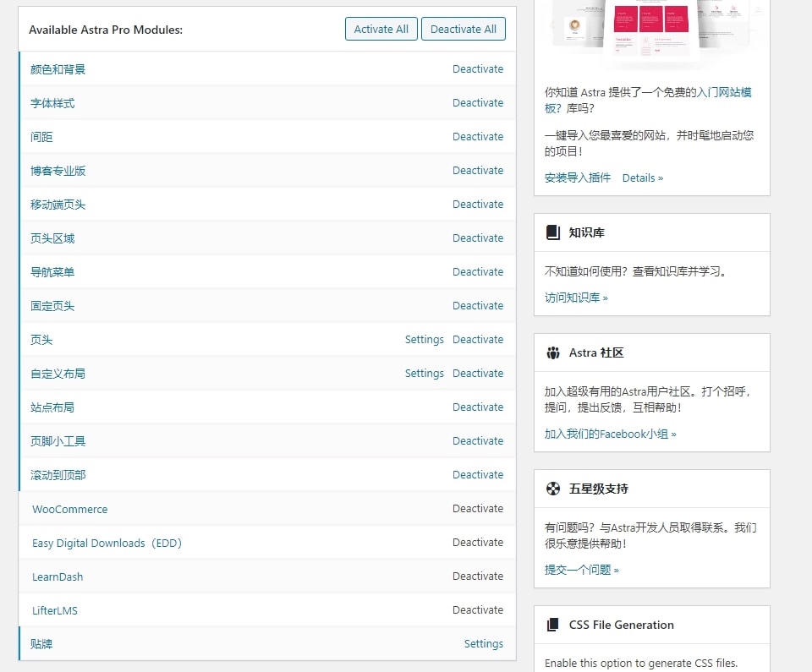812x672 pixels.
Task: Click the 加入我们的Facebook小组 » link
Action: [609, 434]
